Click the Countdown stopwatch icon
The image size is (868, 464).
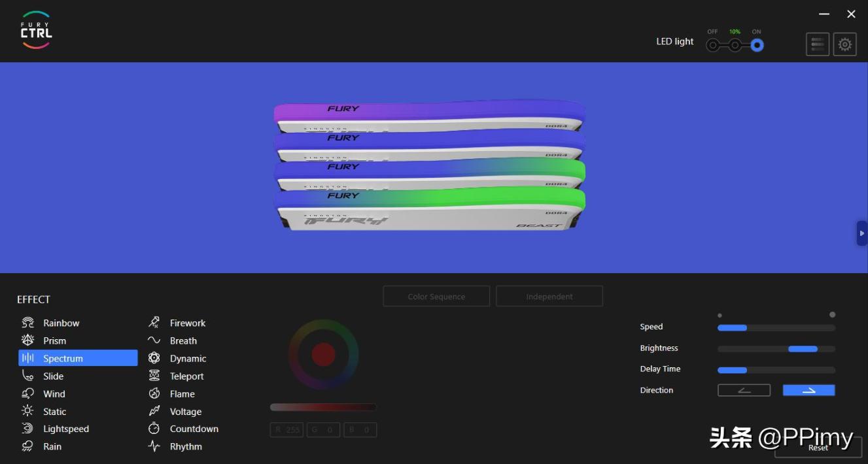click(x=154, y=429)
